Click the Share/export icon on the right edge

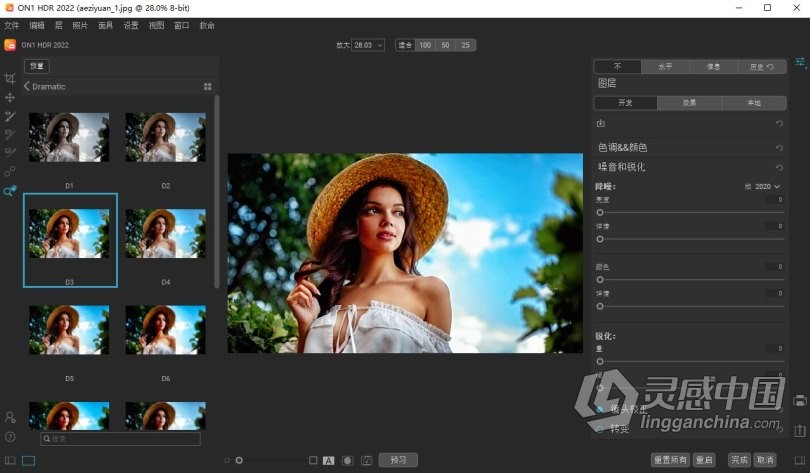click(800, 430)
